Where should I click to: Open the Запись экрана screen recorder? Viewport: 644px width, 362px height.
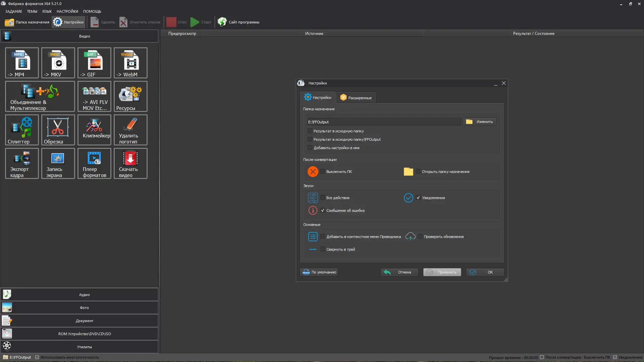tap(58, 163)
